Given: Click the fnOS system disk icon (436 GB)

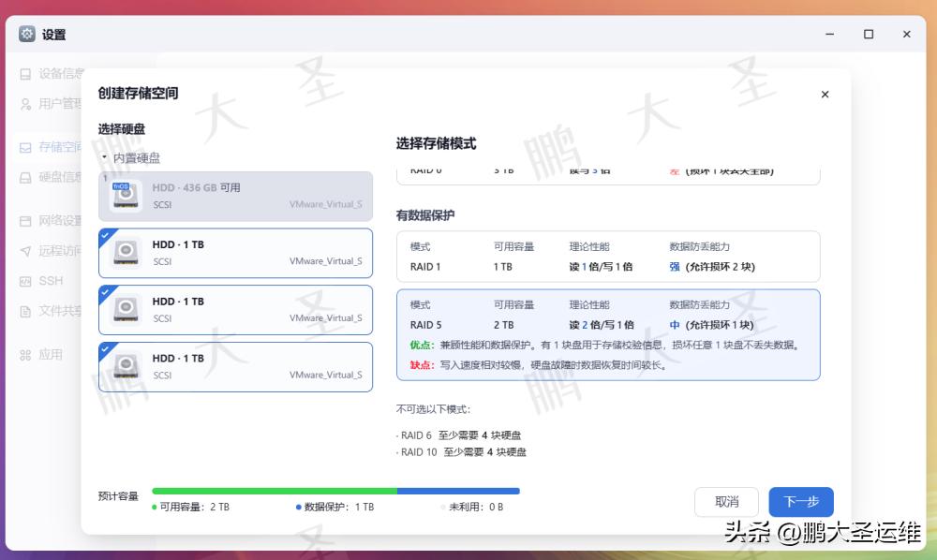Looking at the screenshot, I should click(x=126, y=196).
